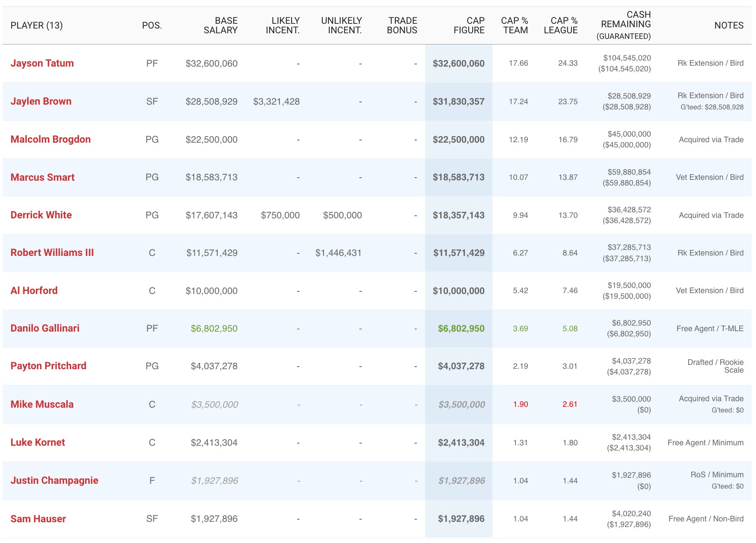This screenshot has width=756, height=543.
Task: Open Justin Champagnie's player page
Action: click(54, 480)
